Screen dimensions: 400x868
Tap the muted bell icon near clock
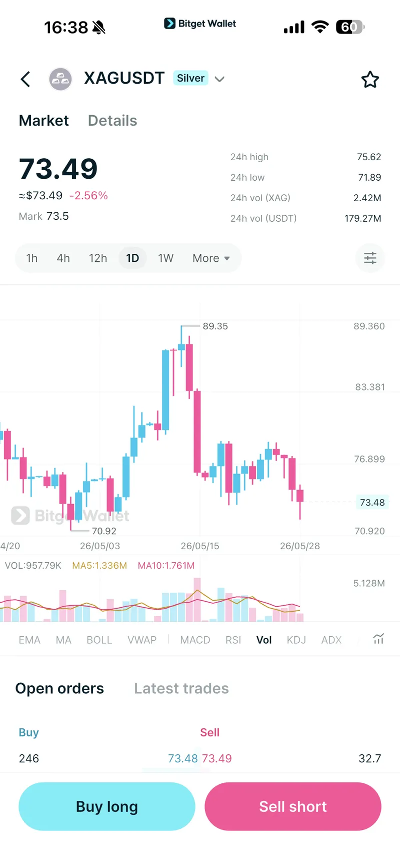click(99, 28)
